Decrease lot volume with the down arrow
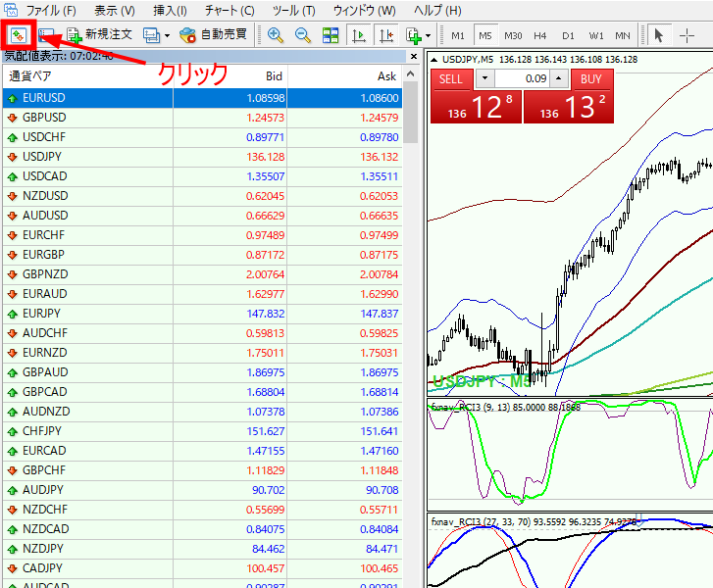Screen dimensions: 713x588 [x=484, y=78]
